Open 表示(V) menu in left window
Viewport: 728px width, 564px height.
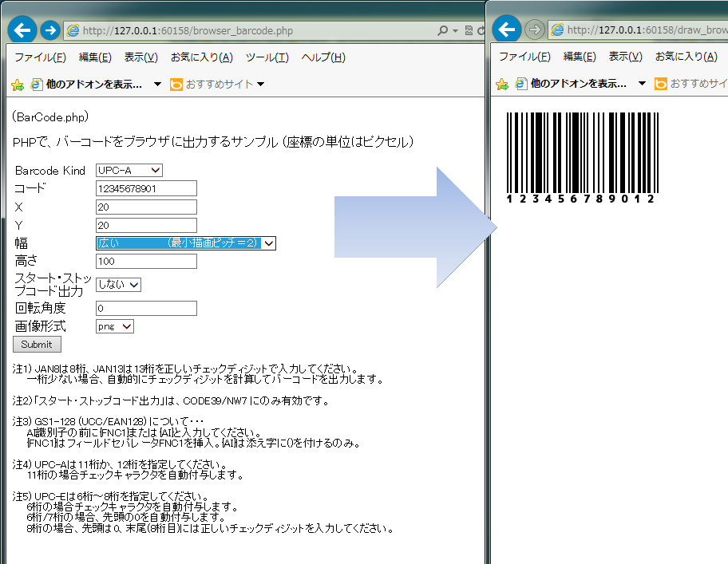point(141,57)
